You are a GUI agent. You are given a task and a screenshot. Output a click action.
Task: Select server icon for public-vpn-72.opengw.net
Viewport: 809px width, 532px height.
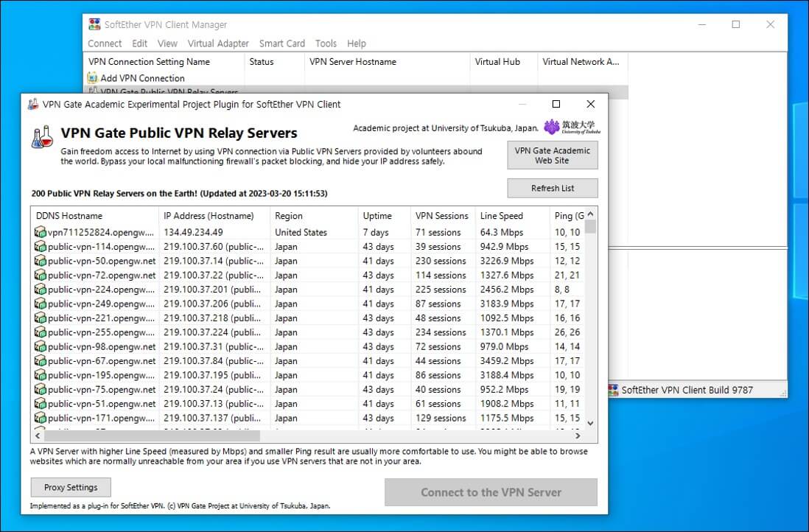click(x=40, y=275)
